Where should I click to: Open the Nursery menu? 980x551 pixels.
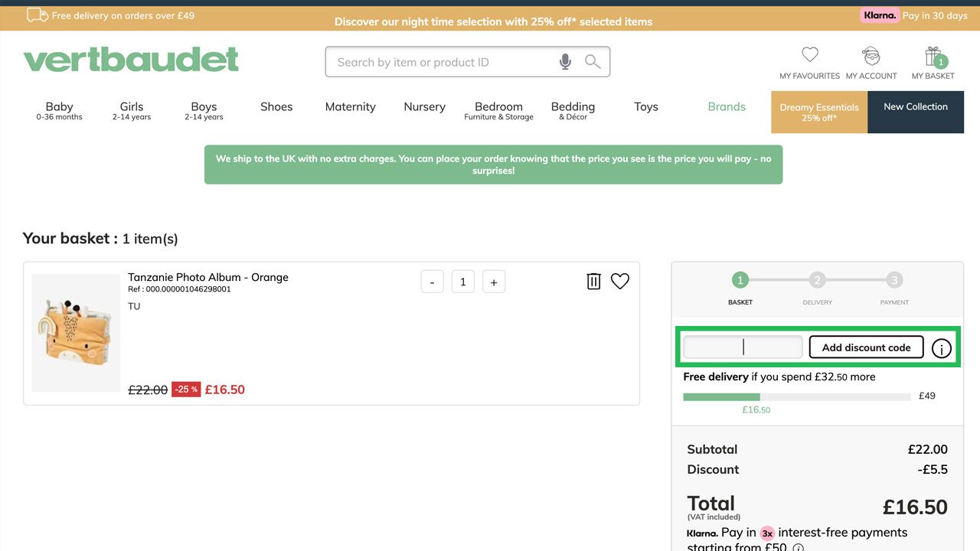[424, 107]
